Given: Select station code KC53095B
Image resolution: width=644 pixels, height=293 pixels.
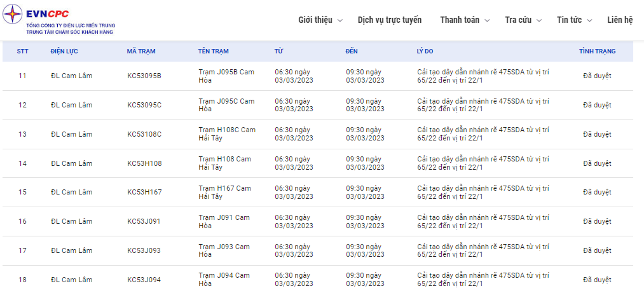Looking at the screenshot, I should (x=144, y=76).
